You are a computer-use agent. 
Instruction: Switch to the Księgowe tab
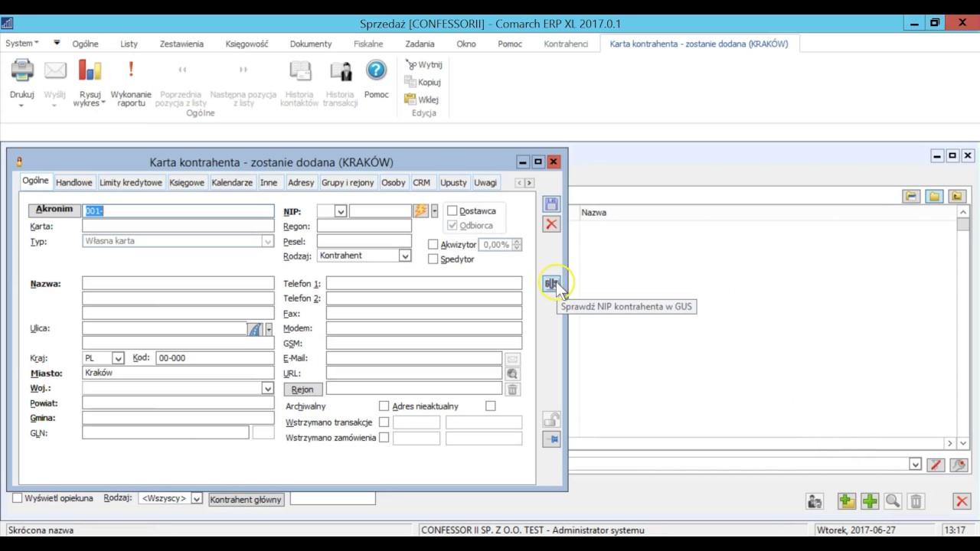click(x=187, y=182)
